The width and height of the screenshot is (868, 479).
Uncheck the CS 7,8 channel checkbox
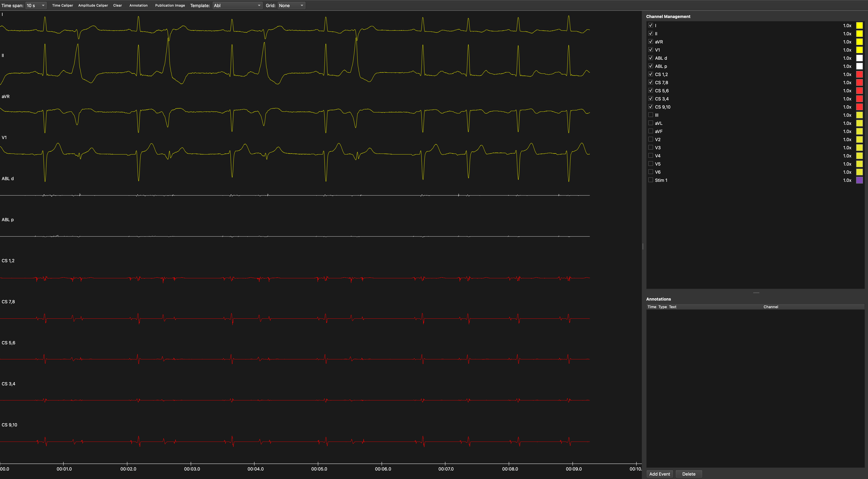[651, 82]
